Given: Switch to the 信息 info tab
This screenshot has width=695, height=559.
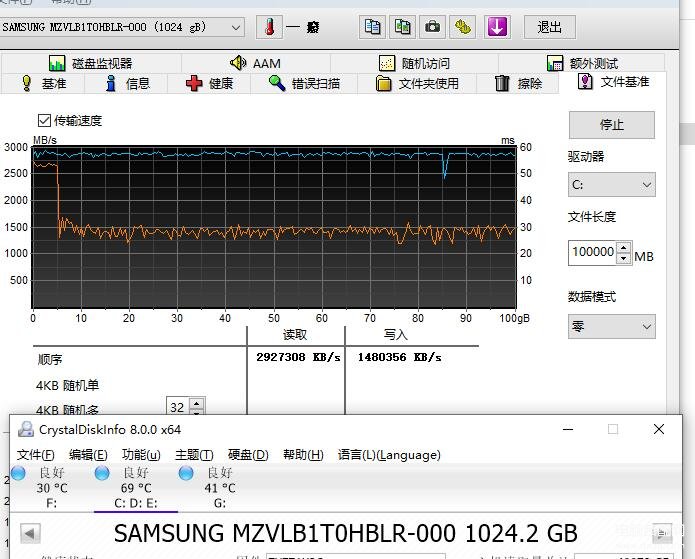Looking at the screenshot, I should (x=127, y=83).
